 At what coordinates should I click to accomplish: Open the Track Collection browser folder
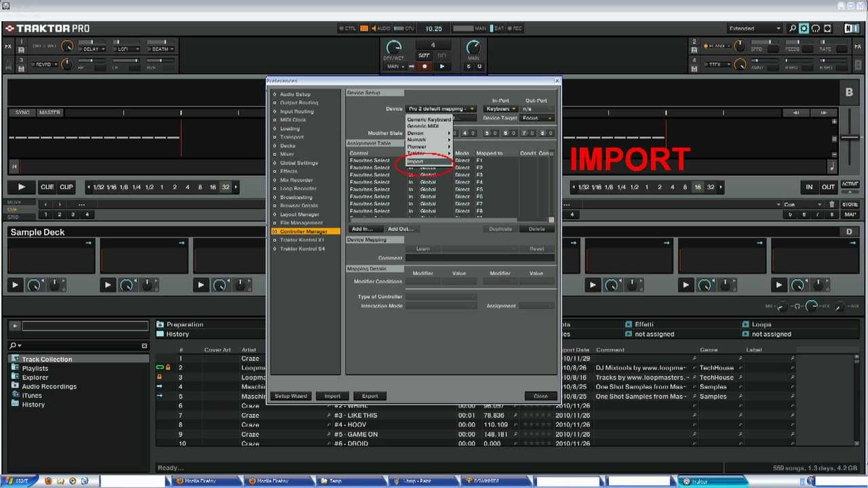coord(46,359)
